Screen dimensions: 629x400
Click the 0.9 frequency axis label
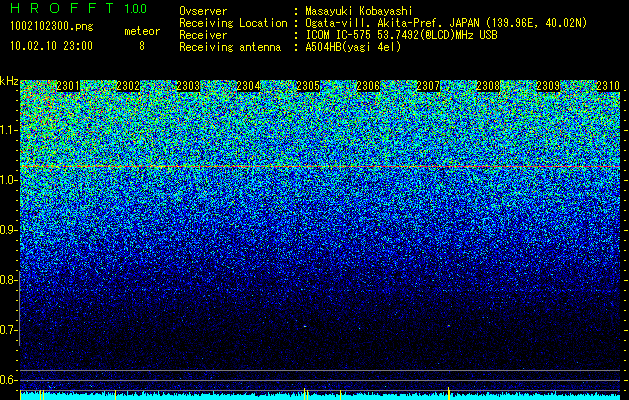click(x=9, y=230)
